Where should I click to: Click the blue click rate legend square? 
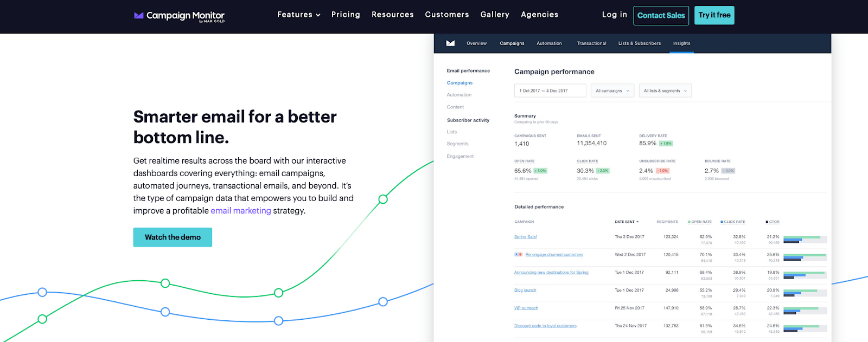(722, 222)
